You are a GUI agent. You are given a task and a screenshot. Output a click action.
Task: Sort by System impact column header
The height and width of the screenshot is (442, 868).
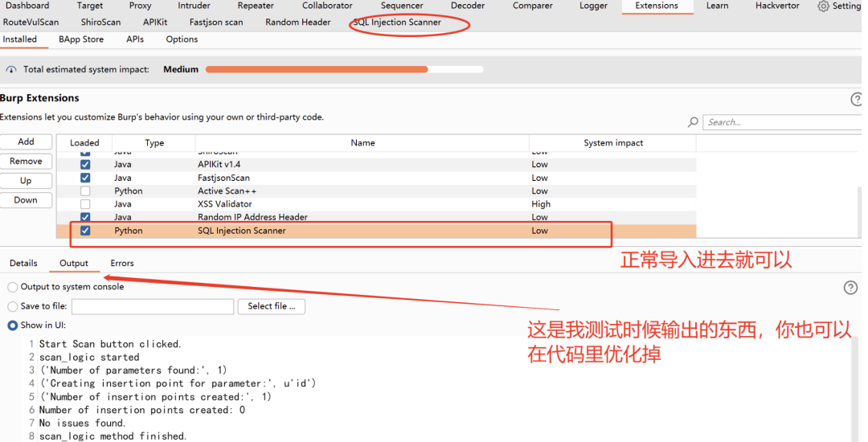tap(612, 143)
